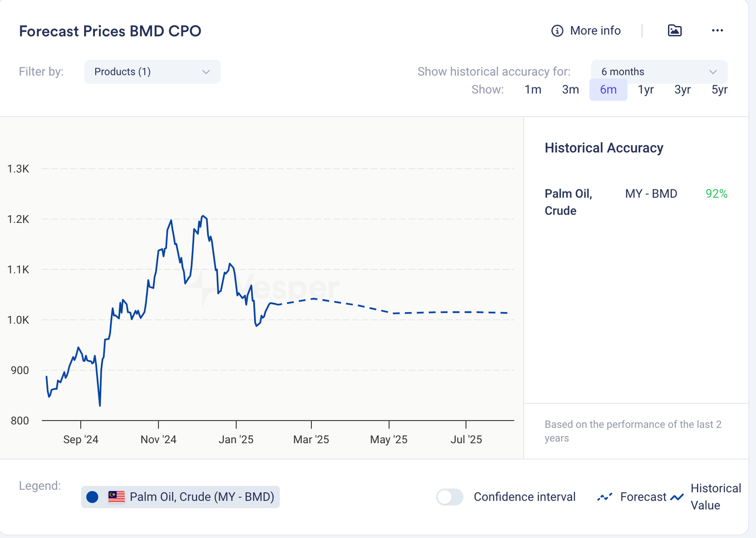Change chart range to 5yr

(719, 90)
